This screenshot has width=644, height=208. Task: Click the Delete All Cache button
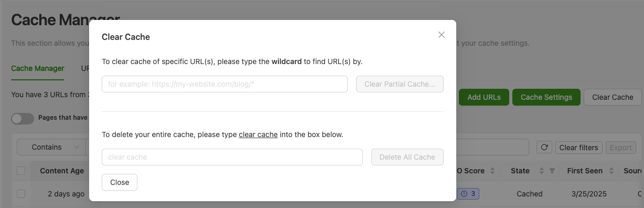coord(407,157)
